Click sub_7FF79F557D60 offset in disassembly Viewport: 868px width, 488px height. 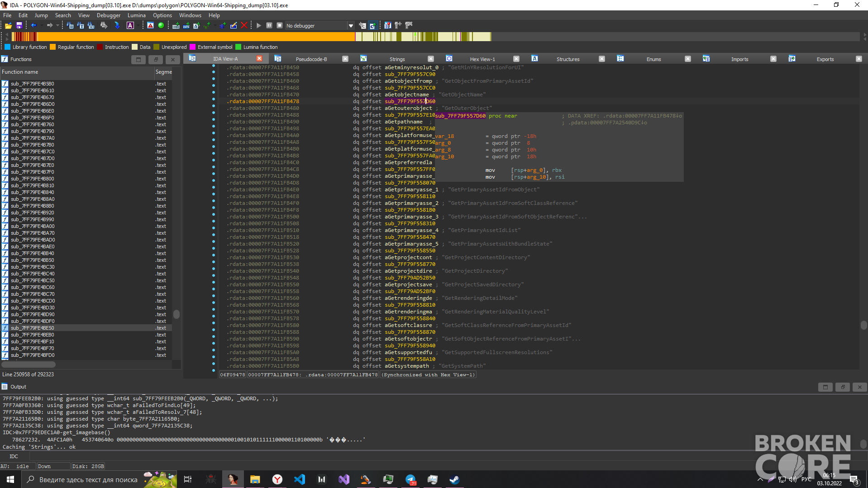click(410, 101)
